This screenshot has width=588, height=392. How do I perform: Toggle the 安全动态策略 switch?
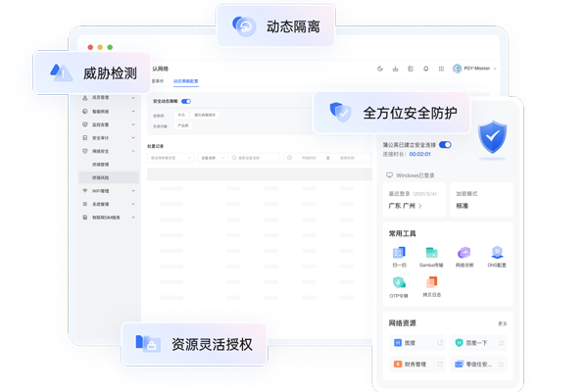(x=186, y=101)
